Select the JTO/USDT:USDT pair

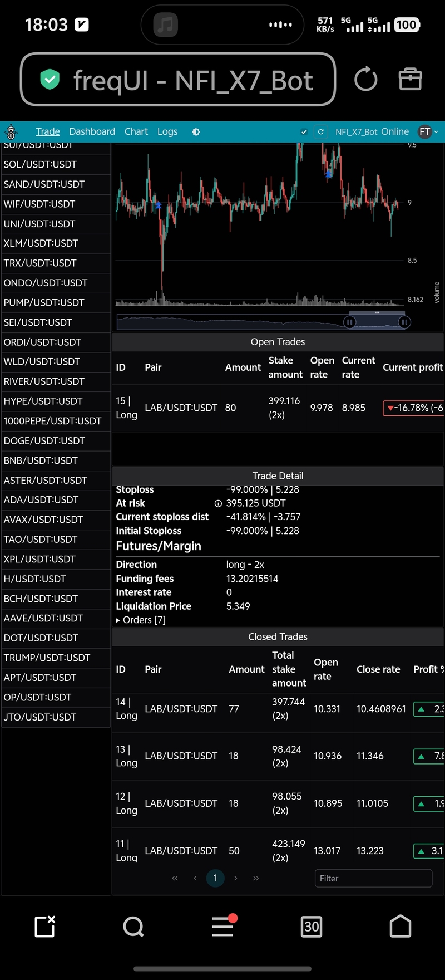(x=56, y=717)
